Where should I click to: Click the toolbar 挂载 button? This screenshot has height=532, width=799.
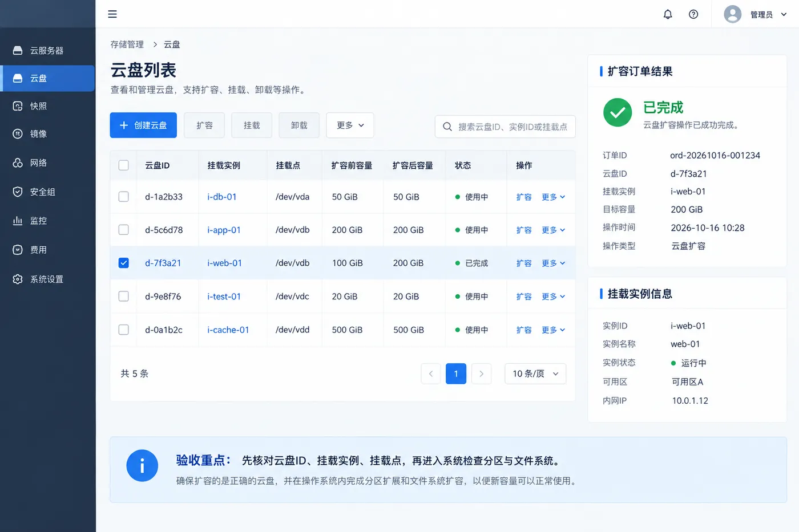(x=252, y=125)
